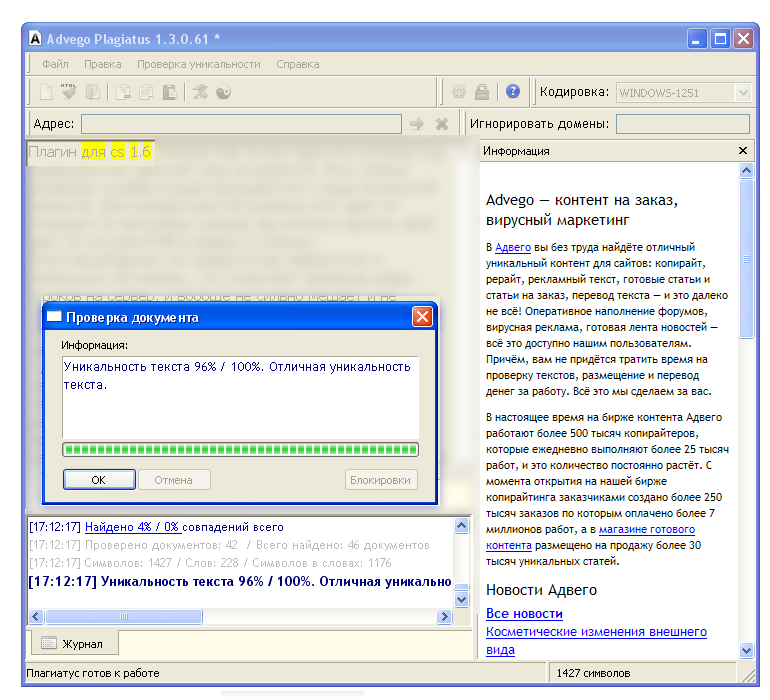Click the quick check arrows icon
The image size is (770, 700).
(200, 92)
